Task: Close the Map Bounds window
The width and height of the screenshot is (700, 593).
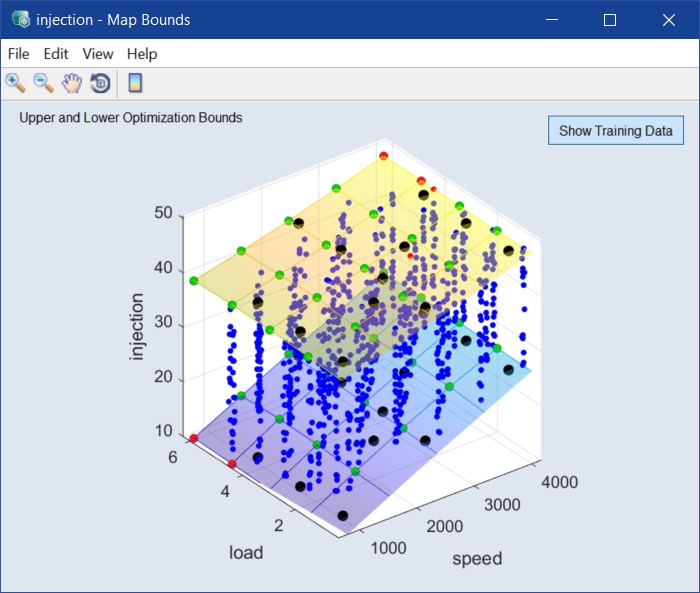Action: pyautogui.click(x=668, y=20)
